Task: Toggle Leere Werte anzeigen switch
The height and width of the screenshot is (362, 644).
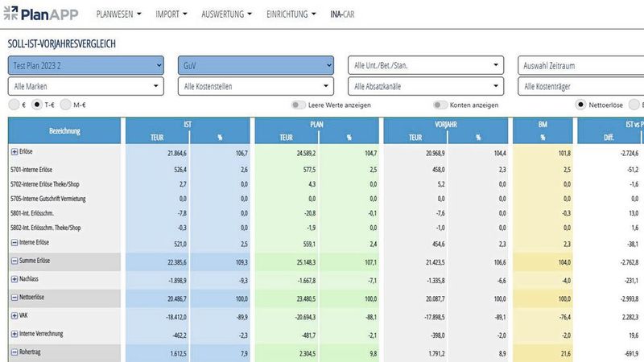Action: 298,105
